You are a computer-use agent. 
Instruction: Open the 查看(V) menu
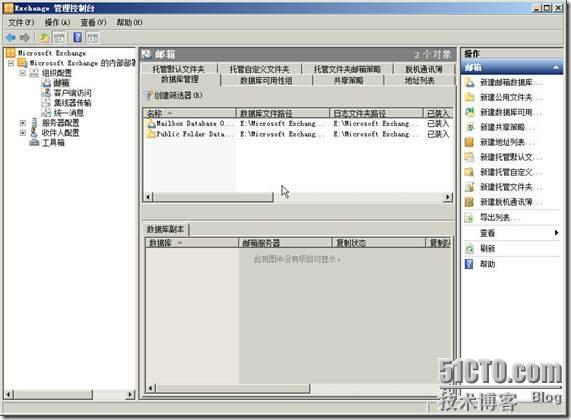click(x=93, y=23)
